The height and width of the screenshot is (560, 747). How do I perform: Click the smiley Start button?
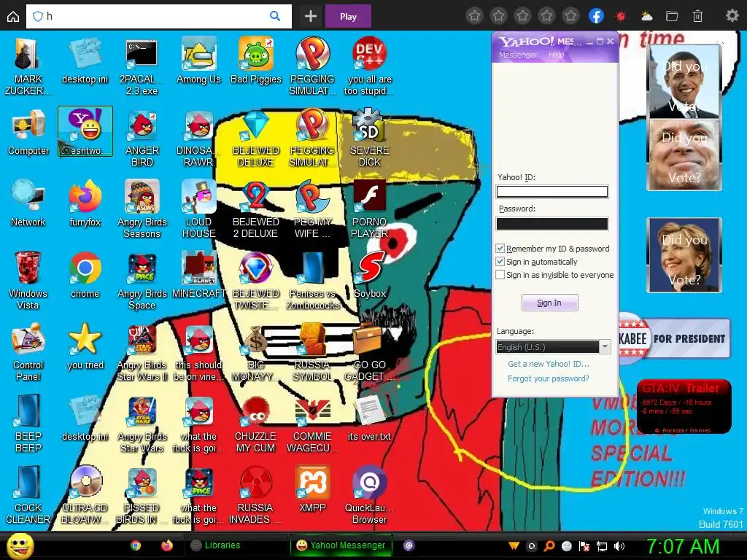(x=20, y=546)
